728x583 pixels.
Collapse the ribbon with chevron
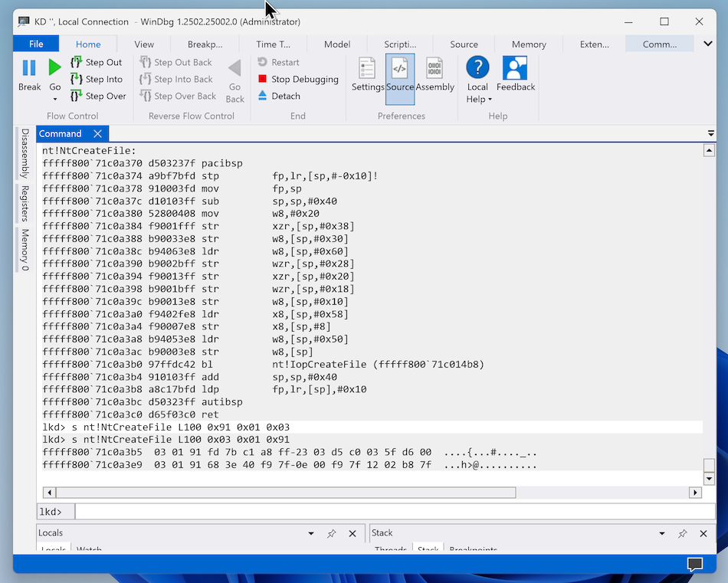point(708,44)
